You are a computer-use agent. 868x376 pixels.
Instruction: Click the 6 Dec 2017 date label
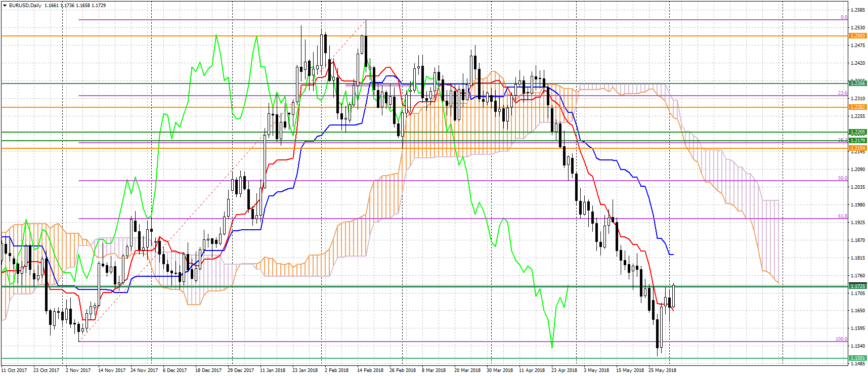(x=175, y=370)
